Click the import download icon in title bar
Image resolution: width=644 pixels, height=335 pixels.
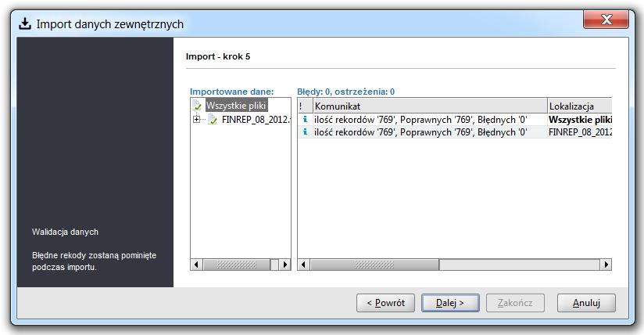click(25, 23)
